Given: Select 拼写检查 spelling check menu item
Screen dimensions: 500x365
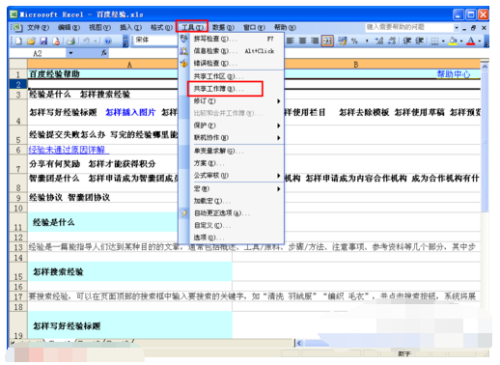Looking at the screenshot, I should click(x=232, y=39).
